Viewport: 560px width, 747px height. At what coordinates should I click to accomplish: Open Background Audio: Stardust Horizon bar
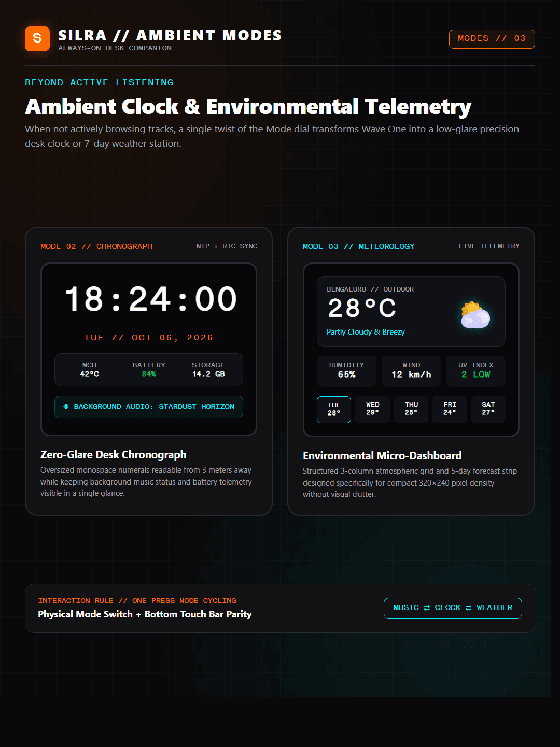point(149,407)
